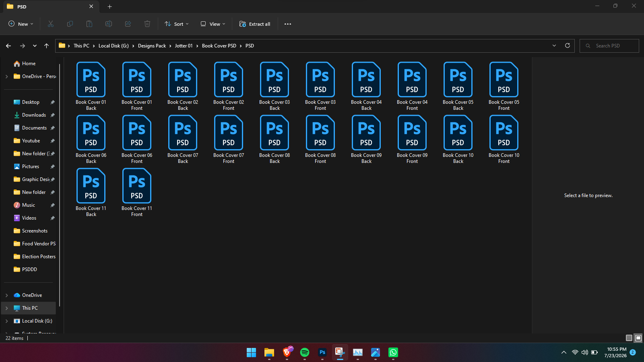Image resolution: width=644 pixels, height=362 pixels.
Task: Open Videos in quick access
Action: 29,218
